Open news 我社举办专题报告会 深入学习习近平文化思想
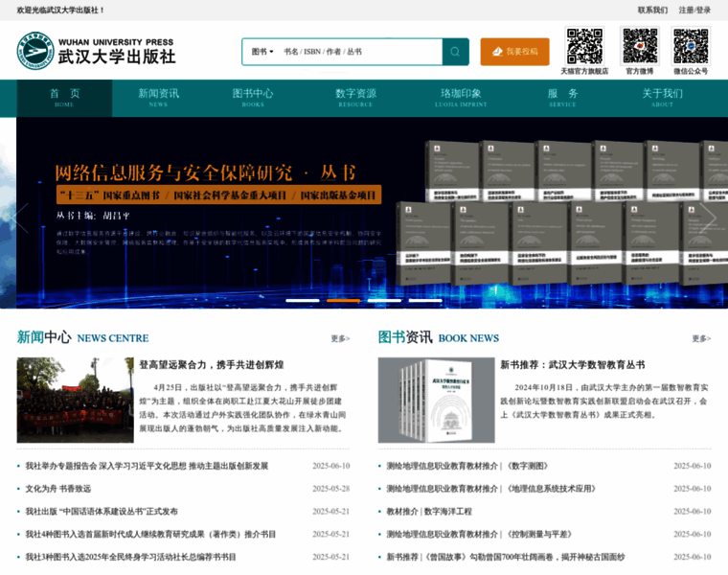Image resolution: width=728 pixels, height=575 pixels. click(x=147, y=466)
